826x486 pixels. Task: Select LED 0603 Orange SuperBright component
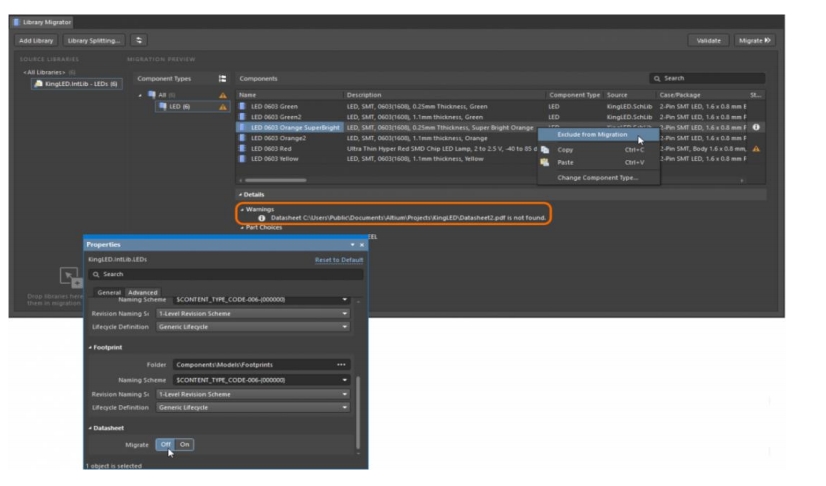[x=295, y=127]
